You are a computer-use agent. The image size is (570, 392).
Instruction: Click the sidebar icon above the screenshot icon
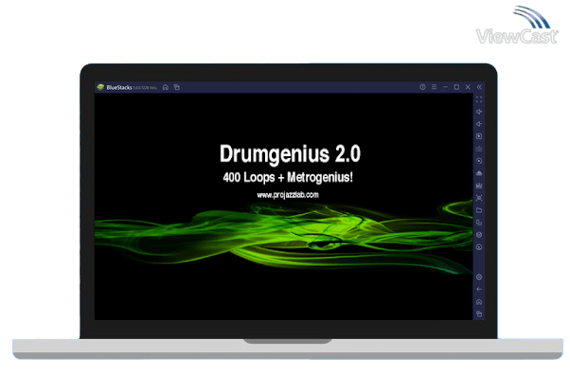[479, 186]
